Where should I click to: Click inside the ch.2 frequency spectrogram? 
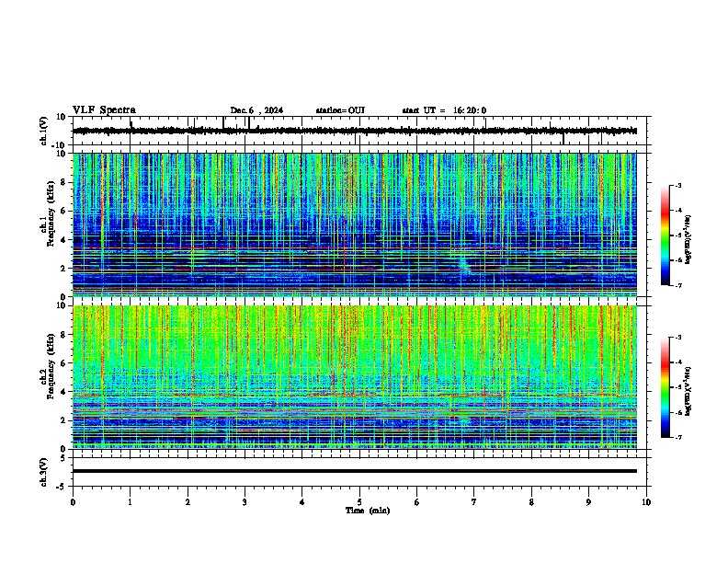354,377
